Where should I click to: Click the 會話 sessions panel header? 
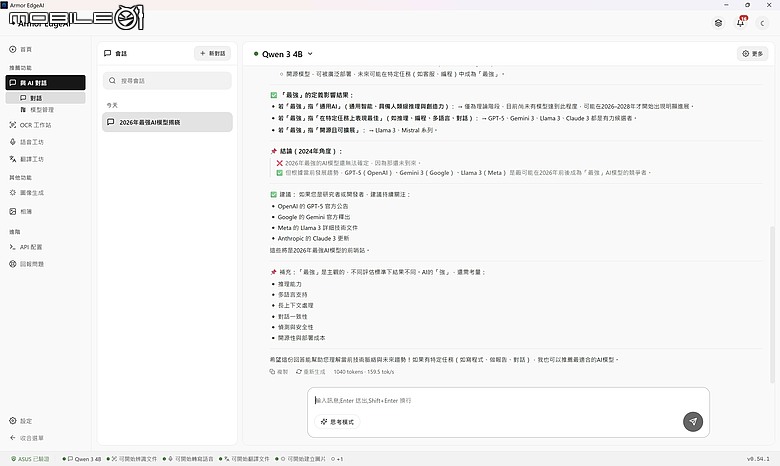115,53
